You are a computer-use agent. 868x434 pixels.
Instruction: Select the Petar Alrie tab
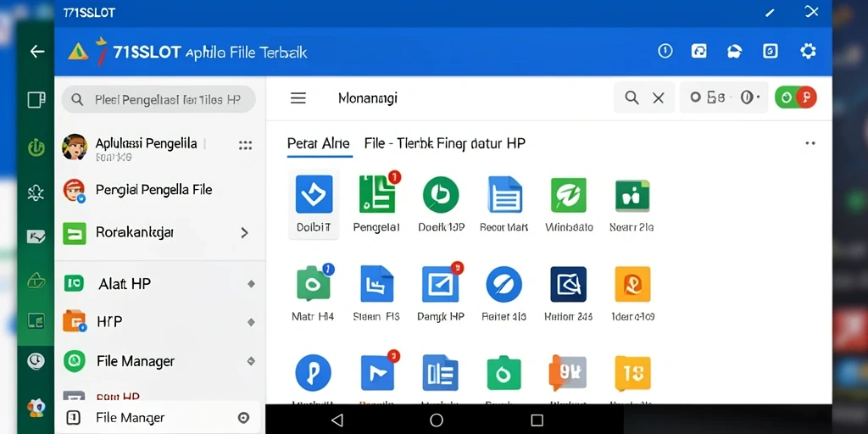319,144
